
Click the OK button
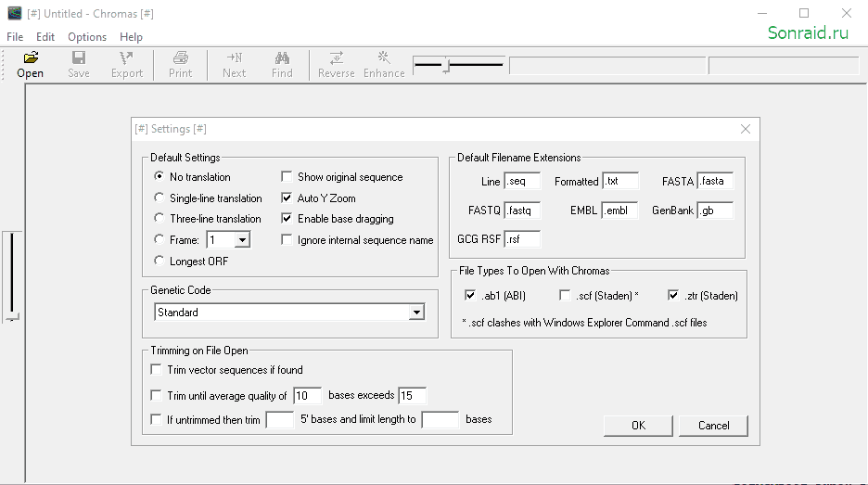coord(638,426)
